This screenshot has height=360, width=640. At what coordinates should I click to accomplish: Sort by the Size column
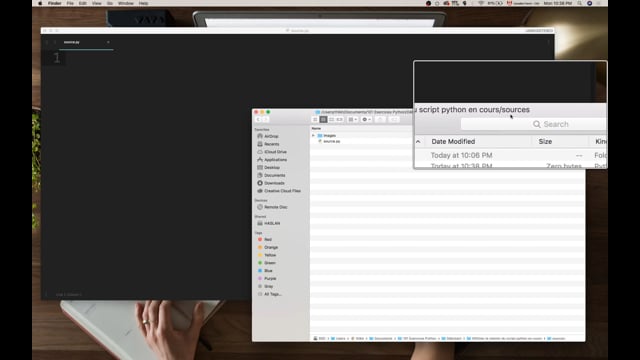[x=545, y=142]
